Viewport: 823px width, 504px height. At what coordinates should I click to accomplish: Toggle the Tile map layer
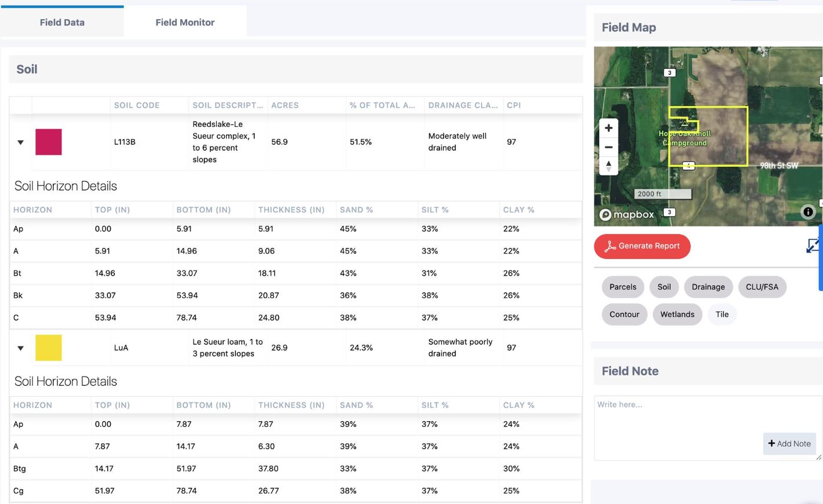[x=722, y=315]
